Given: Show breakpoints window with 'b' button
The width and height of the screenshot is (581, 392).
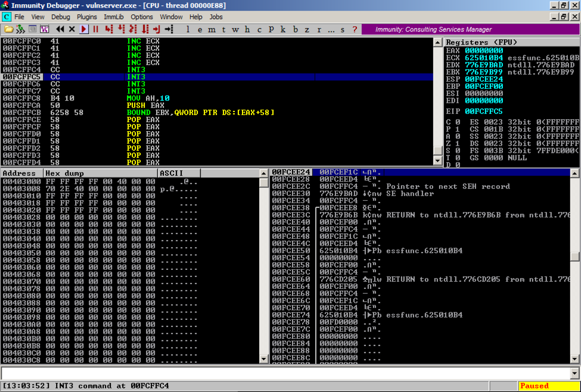Looking at the screenshot, I should (295, 29).
